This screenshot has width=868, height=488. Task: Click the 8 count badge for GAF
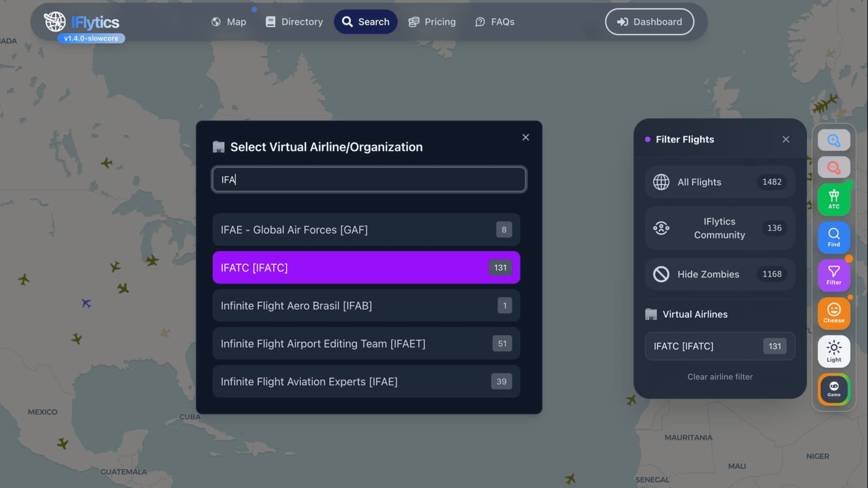(504, 230)
